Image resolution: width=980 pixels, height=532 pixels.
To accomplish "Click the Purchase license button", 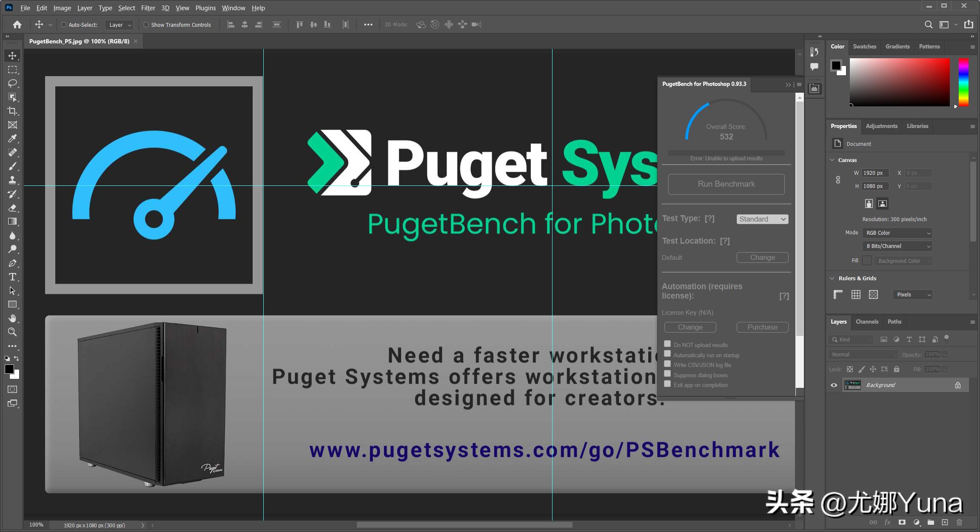I will click(762, 327).
